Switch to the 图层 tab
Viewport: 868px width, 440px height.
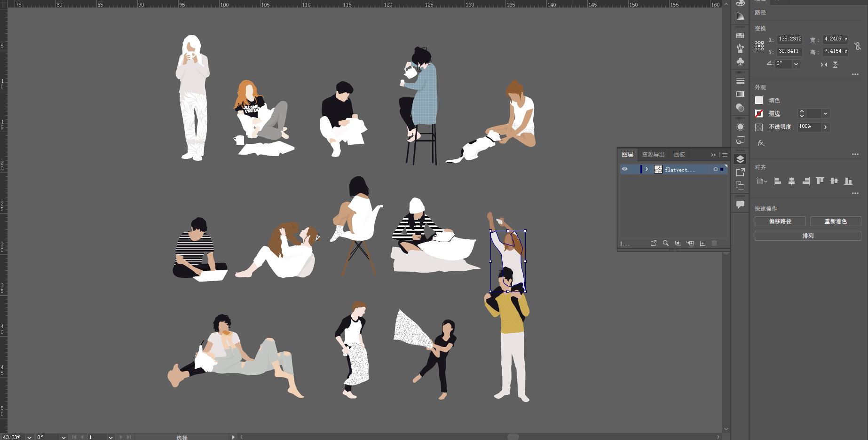click(627, 155)
